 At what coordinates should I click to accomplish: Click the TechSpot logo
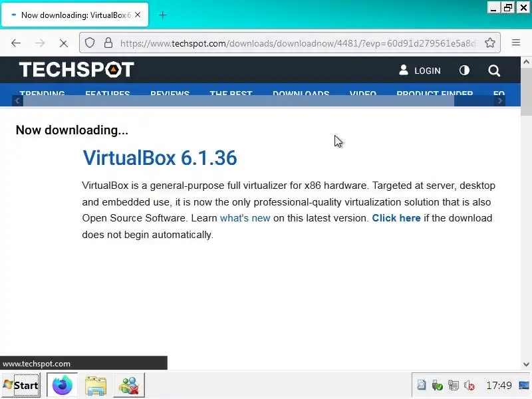[76, 70]
